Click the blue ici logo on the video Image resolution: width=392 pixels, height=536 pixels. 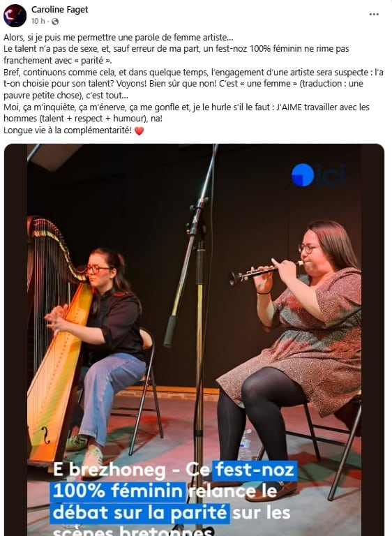click(318, 175)
